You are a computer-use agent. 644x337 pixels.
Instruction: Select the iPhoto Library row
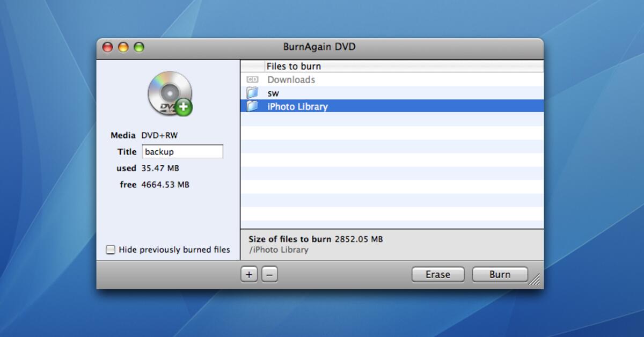point(297,106)
